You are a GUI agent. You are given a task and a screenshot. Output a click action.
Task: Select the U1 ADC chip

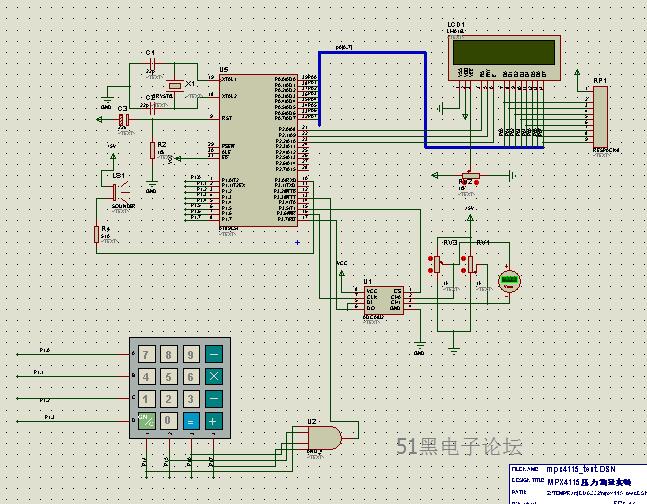coord(383,300)
